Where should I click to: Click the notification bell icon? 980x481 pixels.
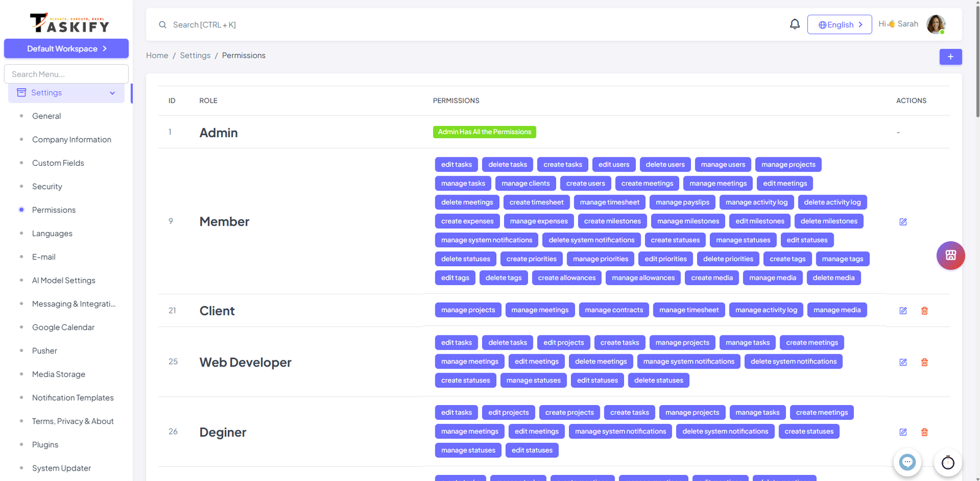[794, 24]
